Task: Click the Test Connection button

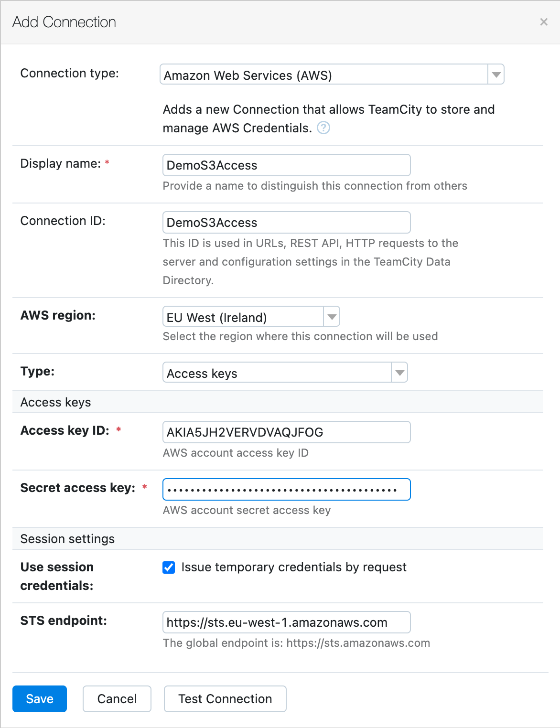Action: [x=225, y=699]
